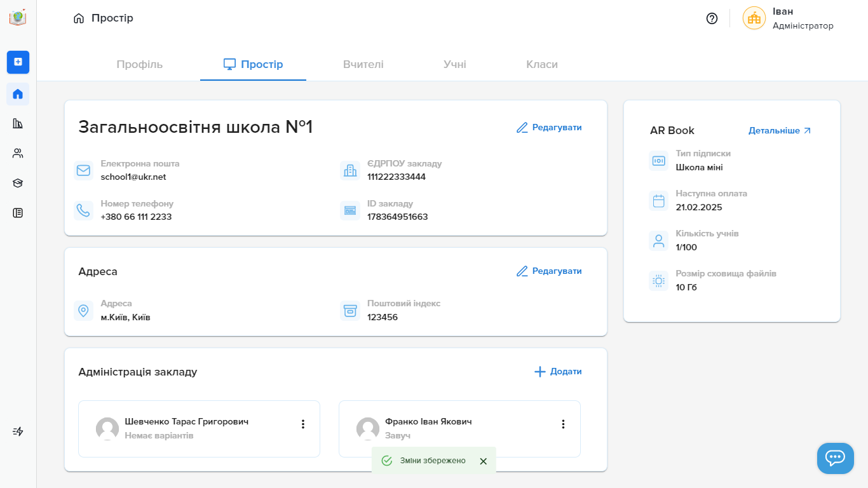
Task: Click Редагувати next to school name
Action: pyautogui.click(x=549, y=127)
